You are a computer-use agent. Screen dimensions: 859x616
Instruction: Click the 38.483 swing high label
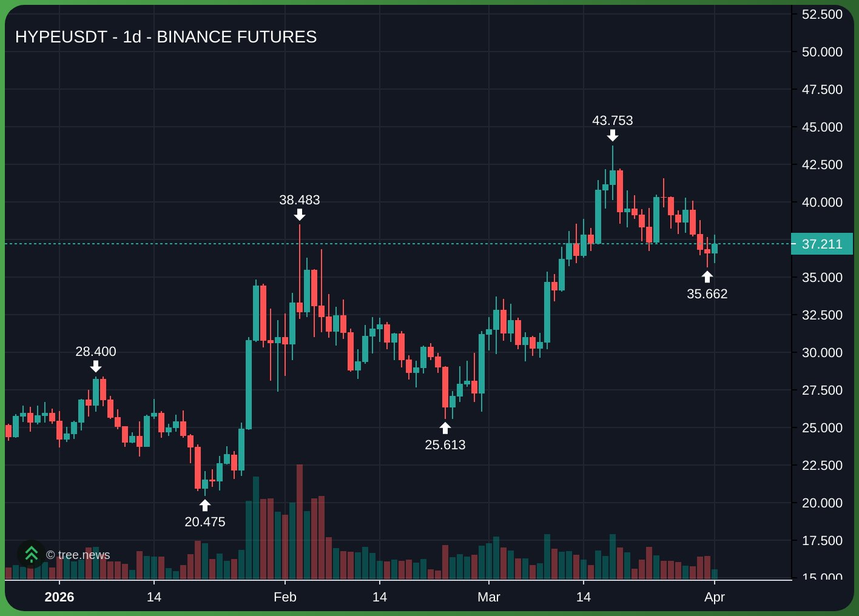coord(300,200)
